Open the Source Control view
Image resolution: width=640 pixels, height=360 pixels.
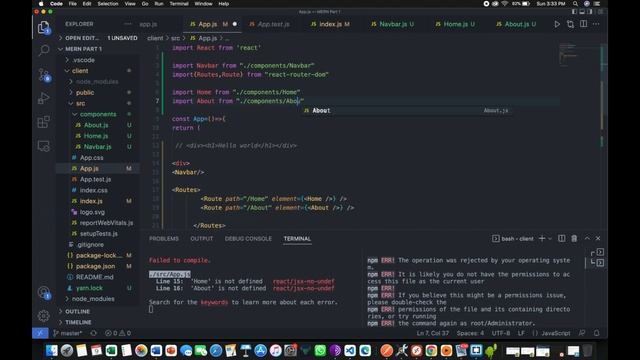[44, 75]
